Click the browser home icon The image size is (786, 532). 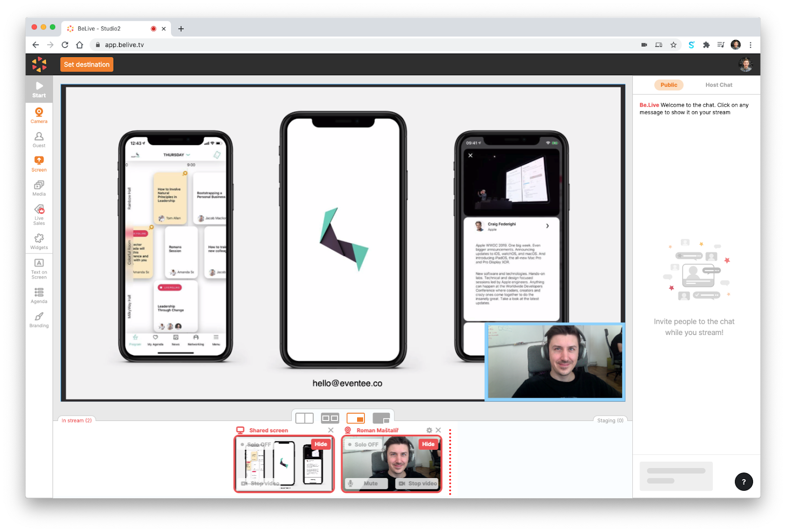point(80,45)
